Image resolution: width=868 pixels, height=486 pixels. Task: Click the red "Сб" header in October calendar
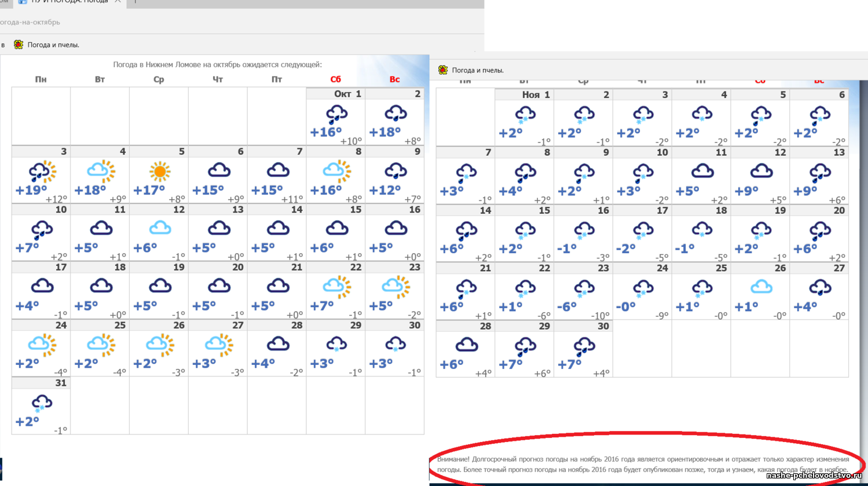click(x=335, y=79)
